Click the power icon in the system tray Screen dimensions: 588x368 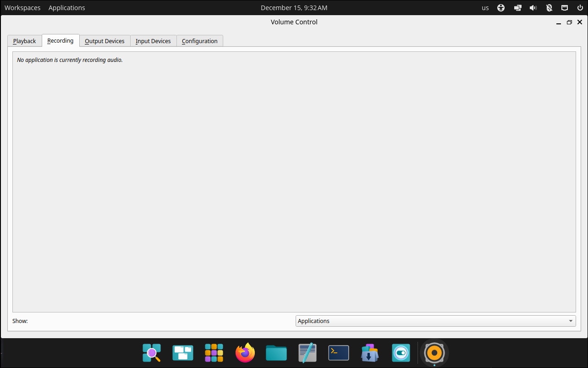[580, 7]
